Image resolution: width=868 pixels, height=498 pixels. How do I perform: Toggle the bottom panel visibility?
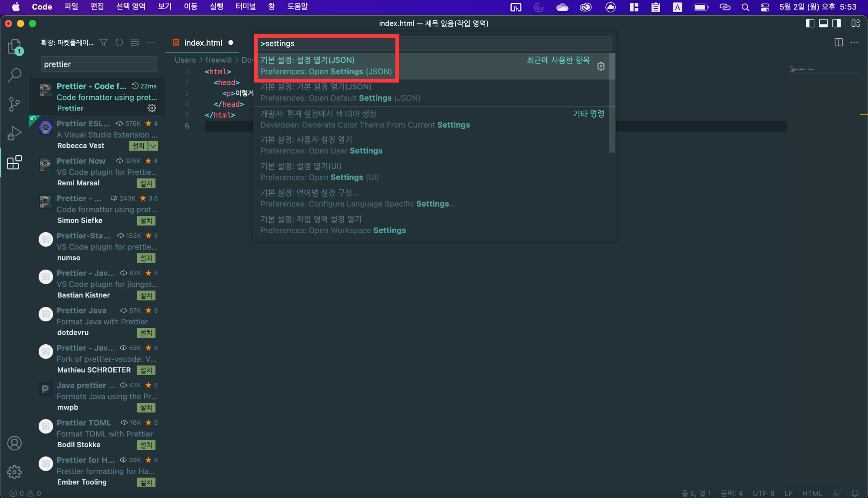pyautogui.click(x=823, y=23)
